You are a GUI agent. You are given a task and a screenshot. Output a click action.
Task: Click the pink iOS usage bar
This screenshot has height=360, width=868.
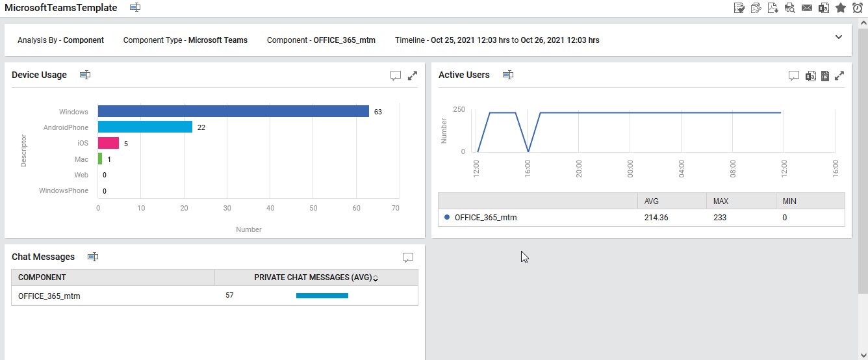(108, 143)
